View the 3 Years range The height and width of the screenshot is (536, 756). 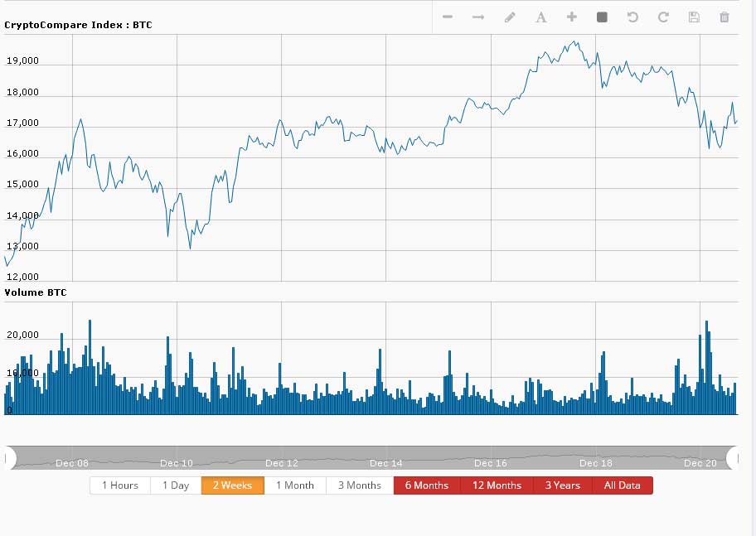(562, 485)
